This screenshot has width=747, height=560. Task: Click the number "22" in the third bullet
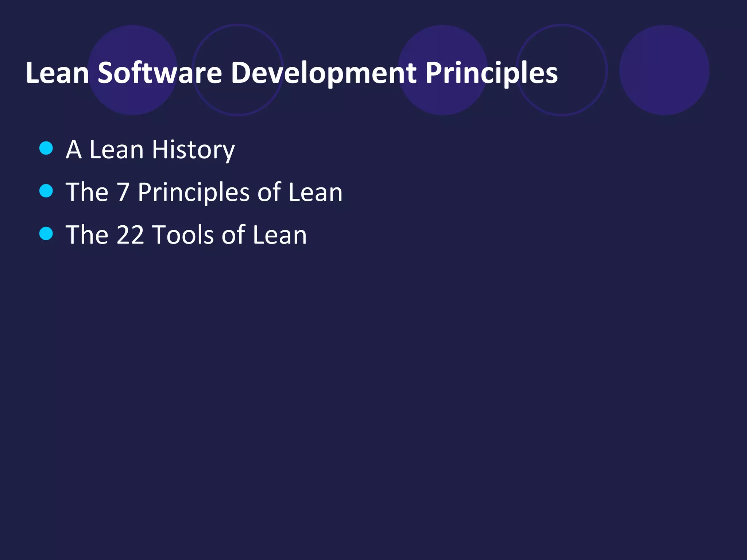coord(130,235)
